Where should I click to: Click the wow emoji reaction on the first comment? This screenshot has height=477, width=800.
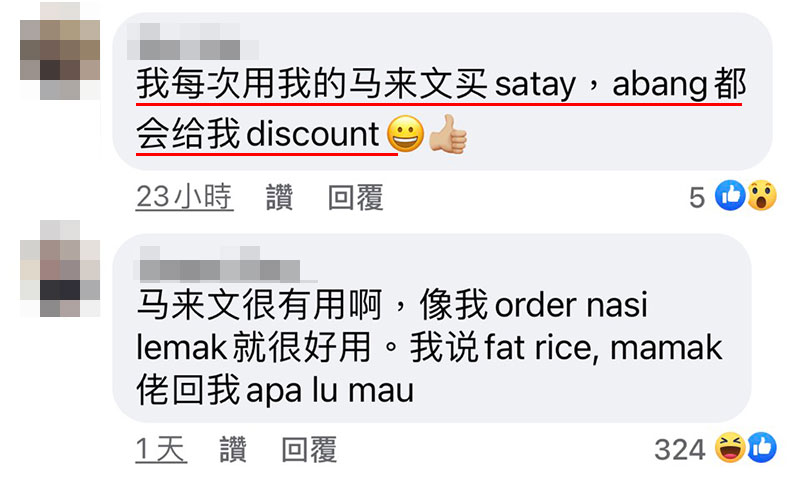762,195
